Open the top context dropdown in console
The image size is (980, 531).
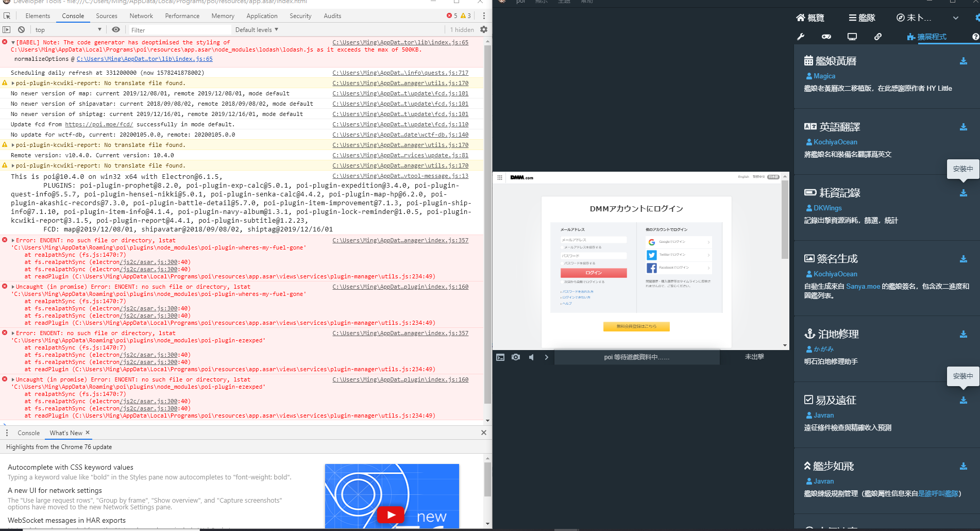click(69, 30)
